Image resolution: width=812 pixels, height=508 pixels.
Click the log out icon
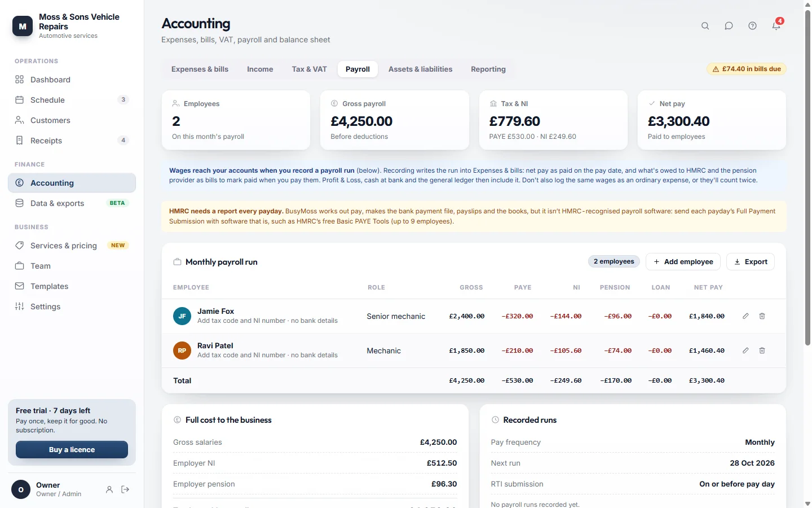[125, 489]
